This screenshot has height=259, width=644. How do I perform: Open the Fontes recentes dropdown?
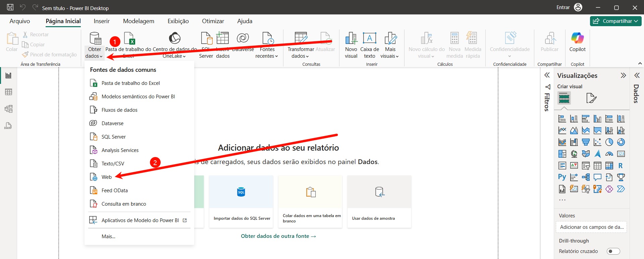(267, 45)
